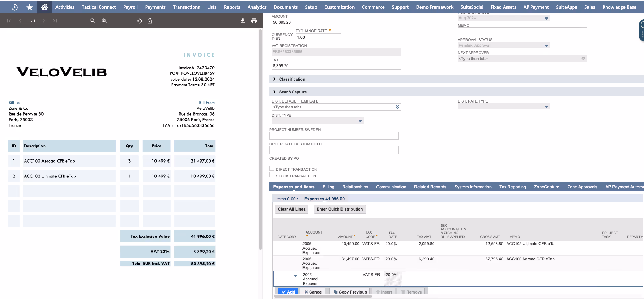
Task: Go to the Home icon
Action: [44, 7]
